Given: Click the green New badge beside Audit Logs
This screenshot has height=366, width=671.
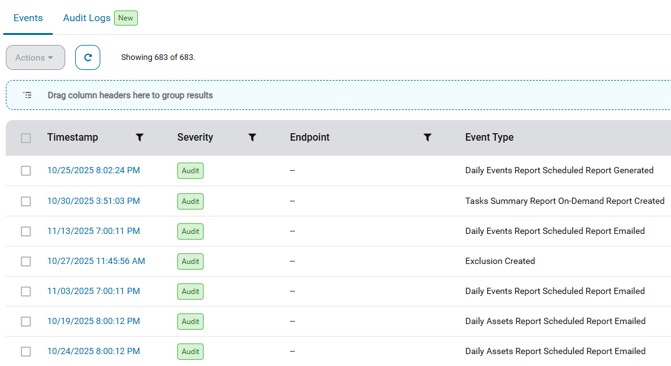Looking at the screenshot, I should tap(126, 18).
